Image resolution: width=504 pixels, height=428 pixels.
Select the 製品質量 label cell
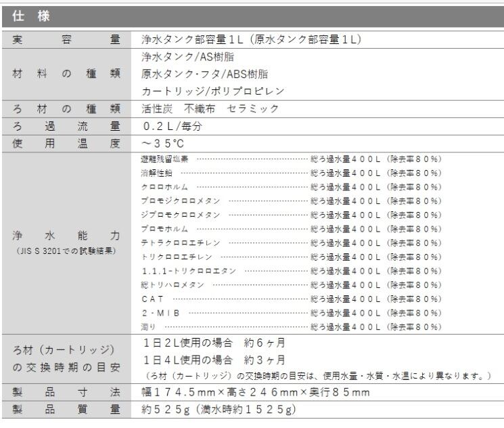tap(66, 410)
